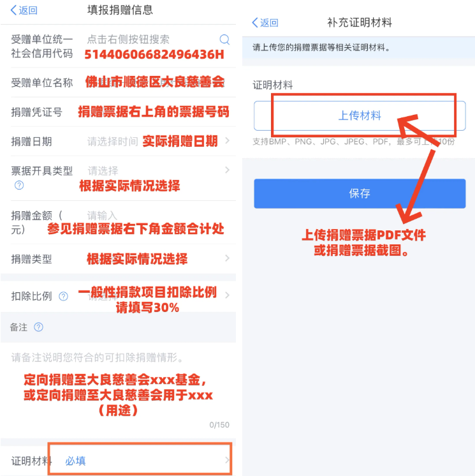
Task: Click the blue 保存 button
Action: pos(360,193)
